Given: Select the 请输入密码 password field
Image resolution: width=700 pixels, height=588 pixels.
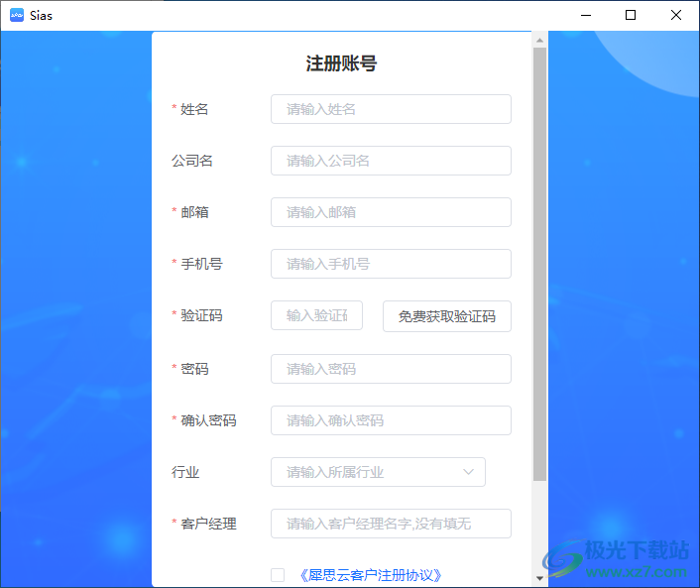Looking at the screenshot, I should point(391,369).
